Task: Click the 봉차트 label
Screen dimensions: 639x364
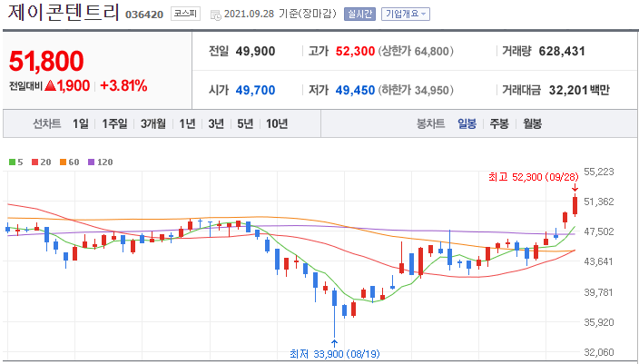Action: [x=430, y=123]
